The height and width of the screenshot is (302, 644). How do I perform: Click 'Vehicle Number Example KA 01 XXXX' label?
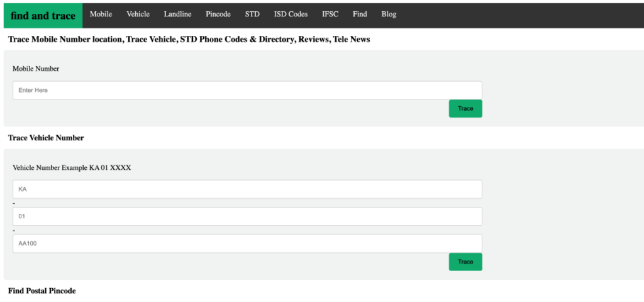(x=72, y=168)
